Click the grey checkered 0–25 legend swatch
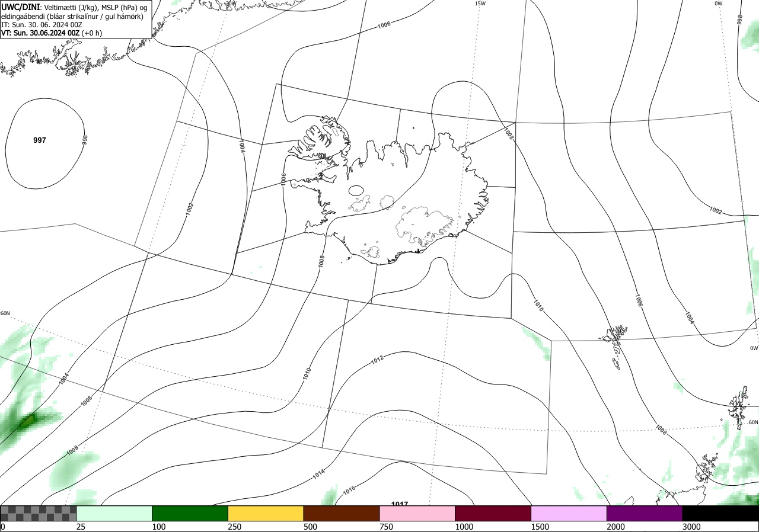The width and height of the screenshot is (759, 532). click(x=39, y=513)
